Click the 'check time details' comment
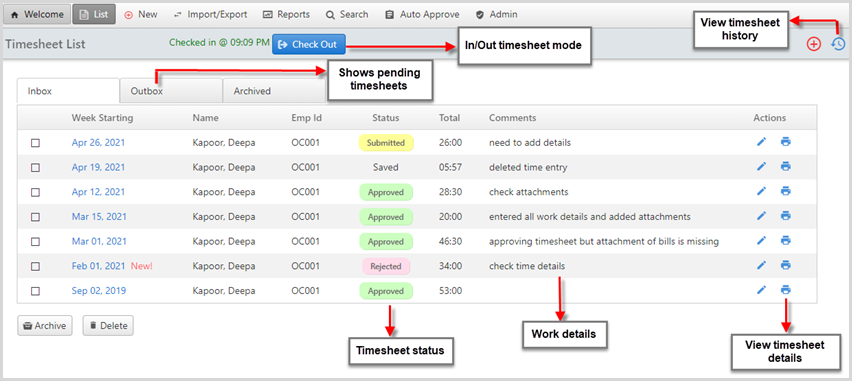852x381 pixels. (527, 266)
